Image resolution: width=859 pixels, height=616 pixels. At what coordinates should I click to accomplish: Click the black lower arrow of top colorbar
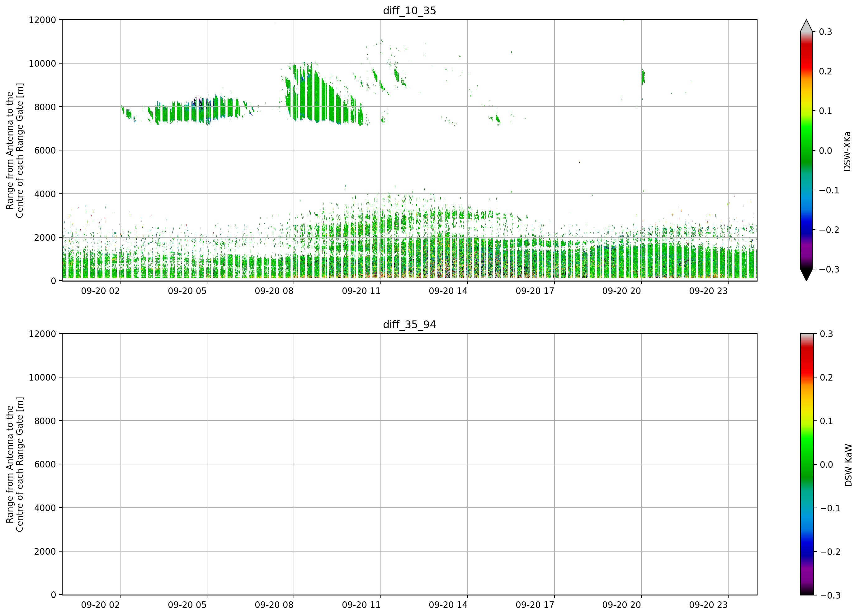806,275
